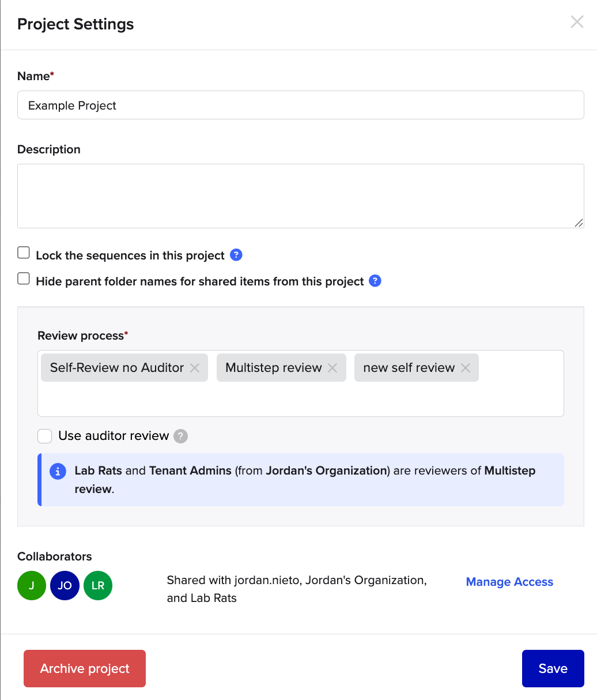Click the project Name input field
Viewport: 597px width, 700px height.
click(300, 106)
